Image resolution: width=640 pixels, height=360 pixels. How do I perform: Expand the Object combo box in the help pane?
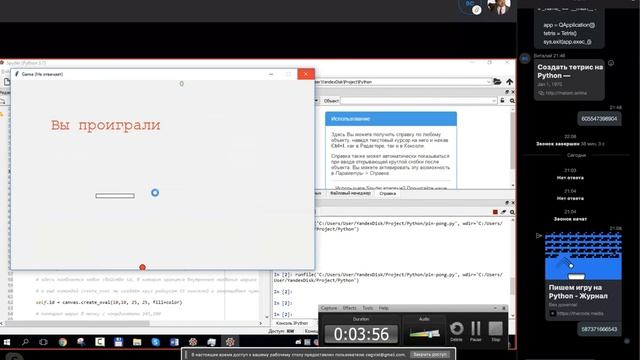point(494,100)
